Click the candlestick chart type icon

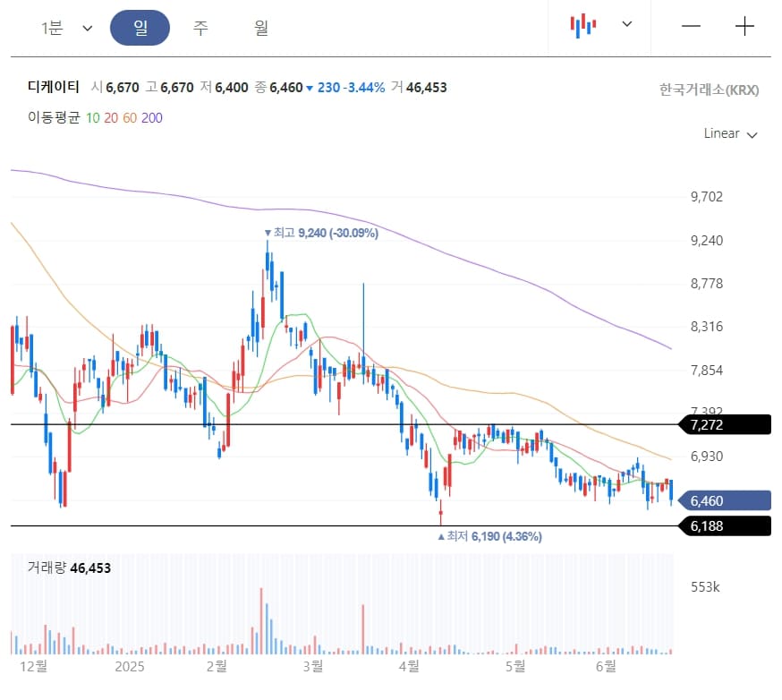[x=583, y=25]
